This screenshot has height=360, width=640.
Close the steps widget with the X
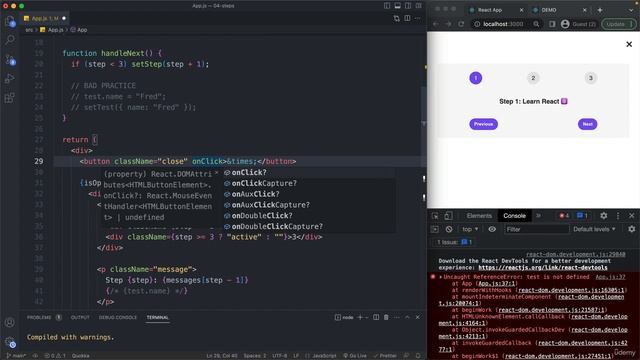629,44
